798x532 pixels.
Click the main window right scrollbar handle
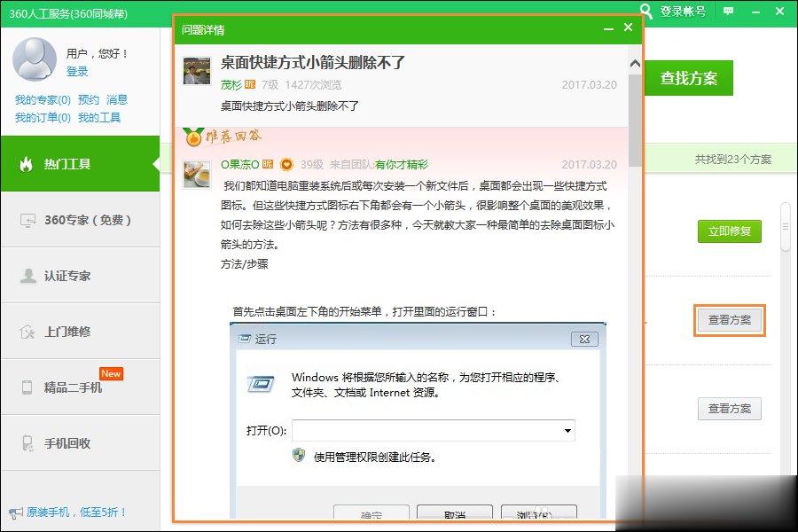coord(786,227)
